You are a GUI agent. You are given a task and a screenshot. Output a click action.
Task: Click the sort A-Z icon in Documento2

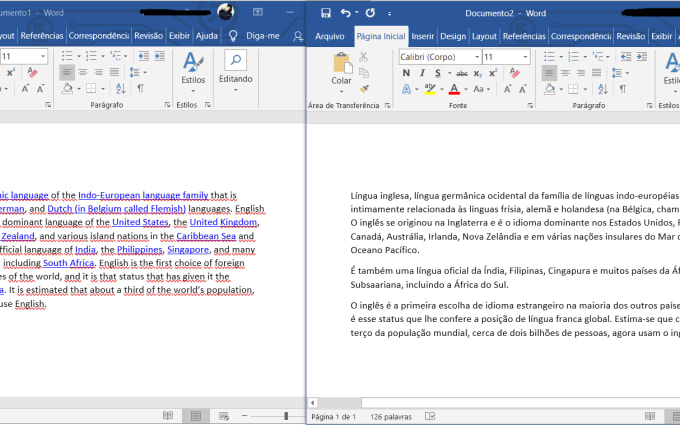pos(603,89)
